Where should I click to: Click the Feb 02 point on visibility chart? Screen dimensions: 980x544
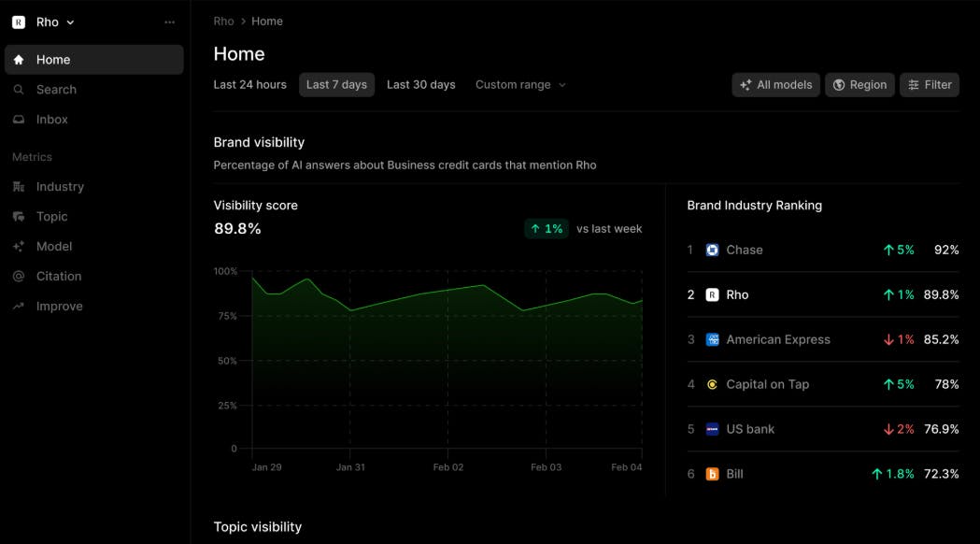(448, 290)
